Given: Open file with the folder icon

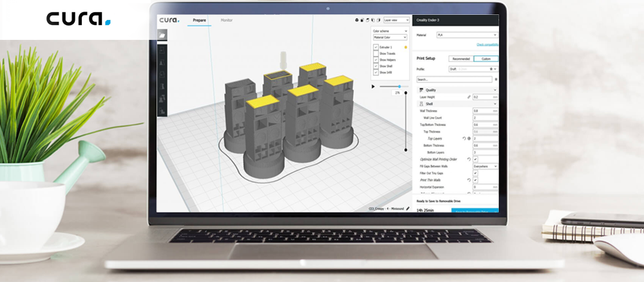Looking at the screenshot, I should (162, 35).
